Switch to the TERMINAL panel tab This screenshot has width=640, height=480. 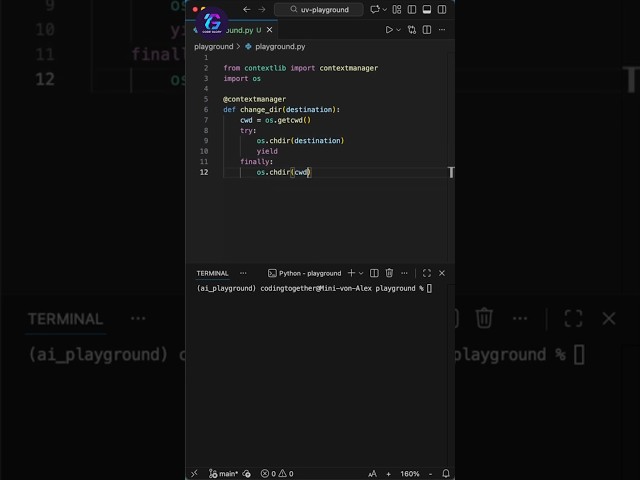coord(212,273)
